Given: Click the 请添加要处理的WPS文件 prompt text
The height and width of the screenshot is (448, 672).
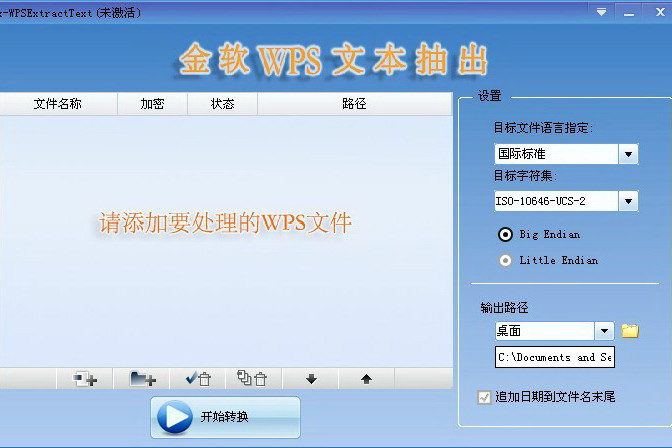Looking at the screenshot, I should click(x=225, y=223).
